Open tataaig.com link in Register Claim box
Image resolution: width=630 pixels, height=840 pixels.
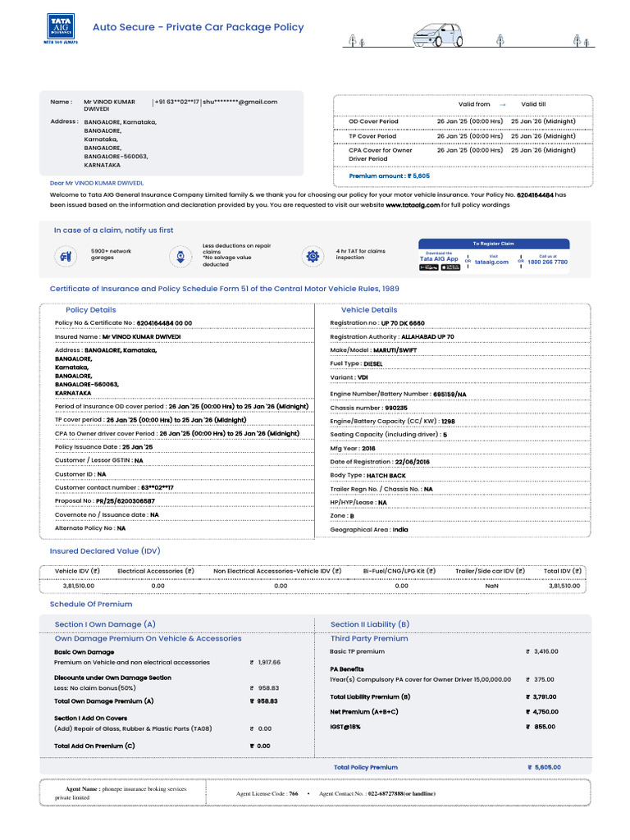[x=491, y=262]
